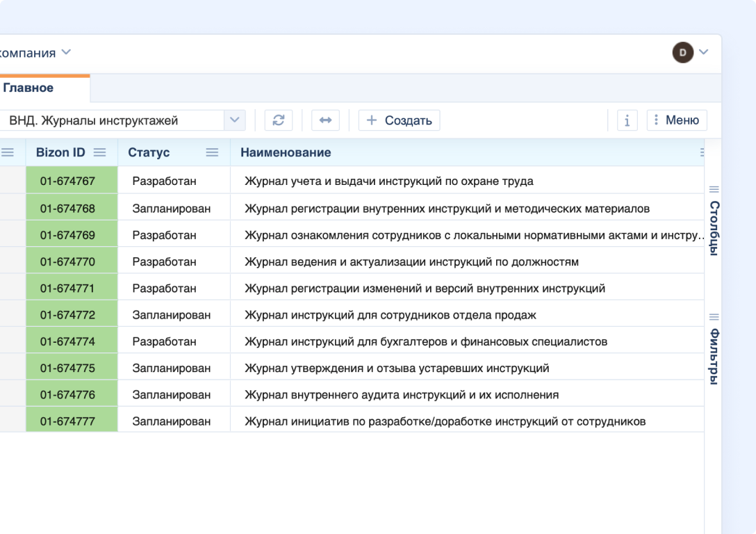The image size is (756, 534).
Task: Switch to the Главное tab
Action: (x=28, y=88)
